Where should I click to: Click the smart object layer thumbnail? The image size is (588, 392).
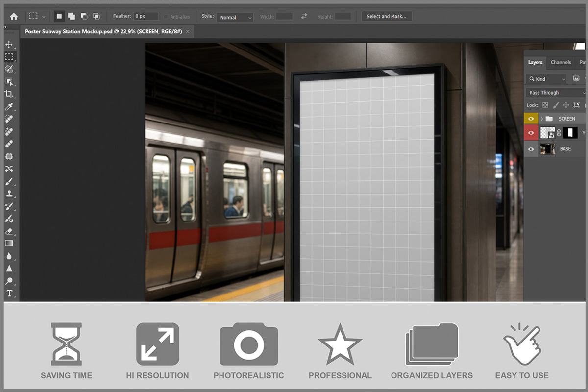pos(547,133)
